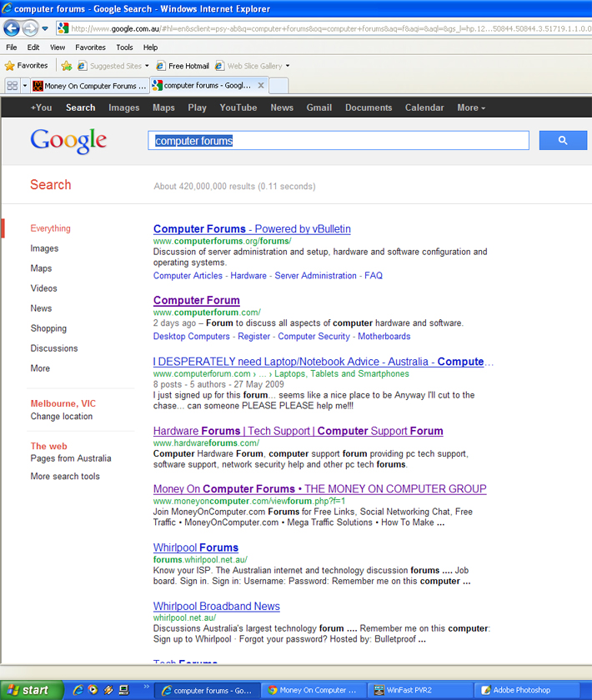Open Whirlpool Broadband News result
The width and height of the screenshot is (592, 700).
217,607
